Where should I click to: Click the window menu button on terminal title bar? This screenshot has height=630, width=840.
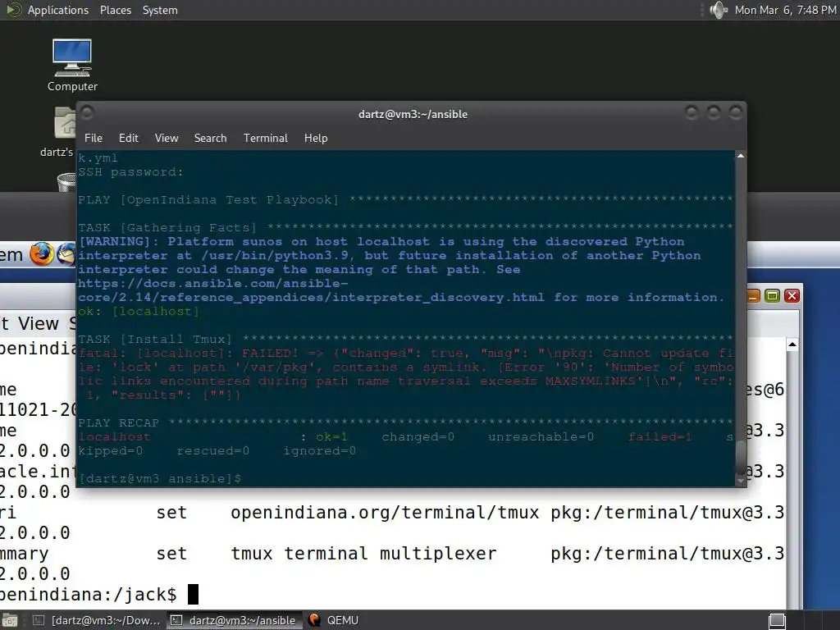tap(87, 113)
